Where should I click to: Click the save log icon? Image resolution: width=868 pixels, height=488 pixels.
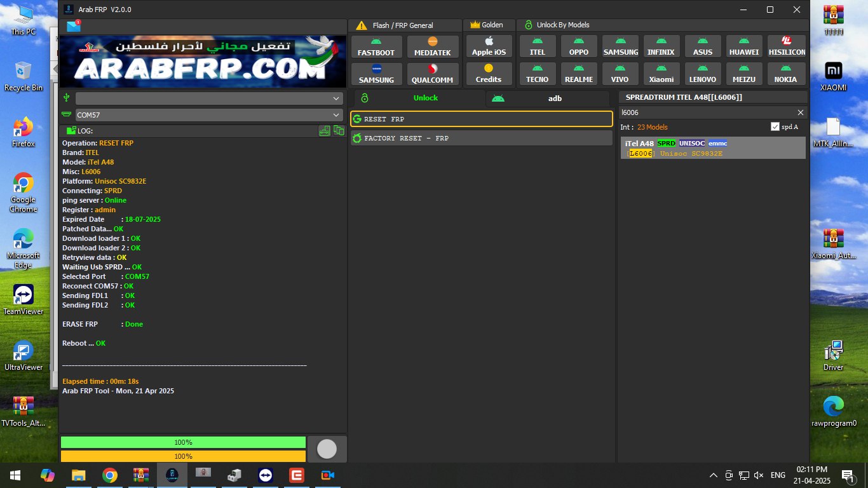325,130
